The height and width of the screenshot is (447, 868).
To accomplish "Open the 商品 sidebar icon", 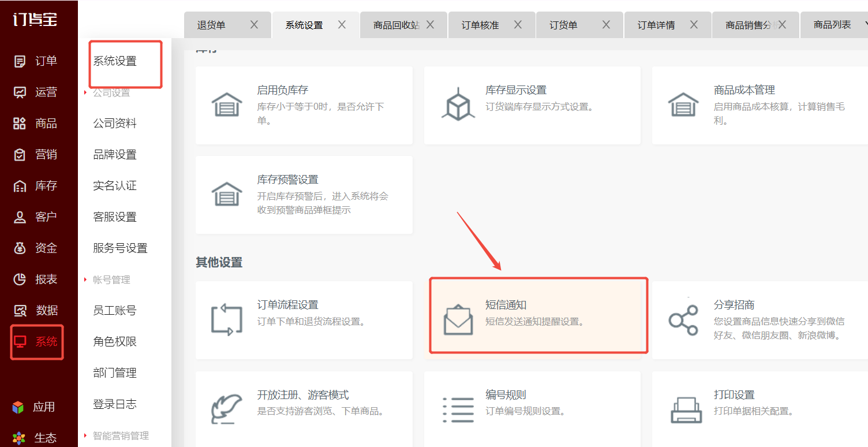I will point(20,124).
